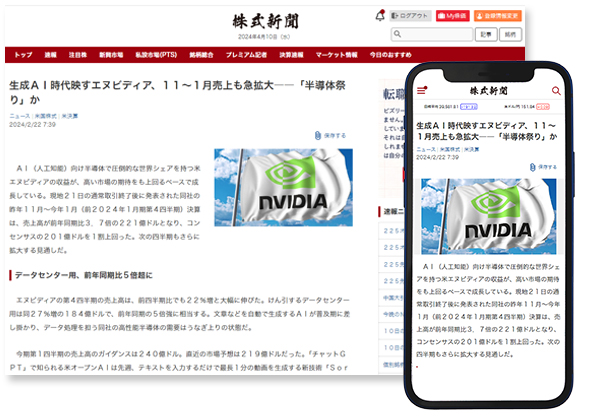Open the NVIDIA flag image on desktop article
590x420 pixels.
(283, 187)
